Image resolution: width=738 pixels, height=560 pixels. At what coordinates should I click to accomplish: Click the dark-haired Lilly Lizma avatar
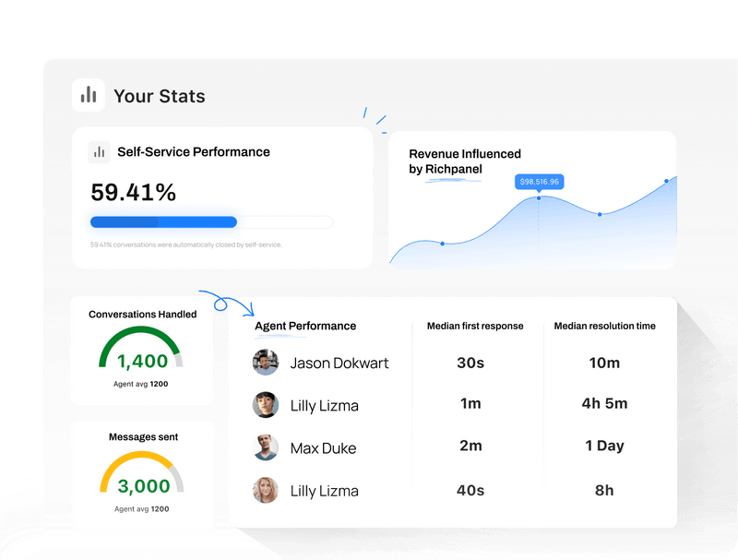(x=266, y=405)
